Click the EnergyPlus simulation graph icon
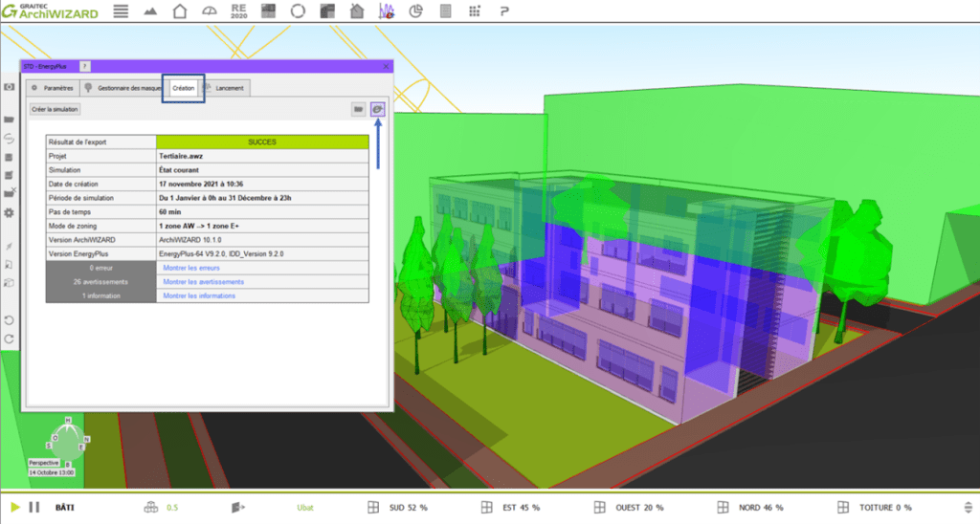Screen dimensions: 980x524 [x=387, y=11]
